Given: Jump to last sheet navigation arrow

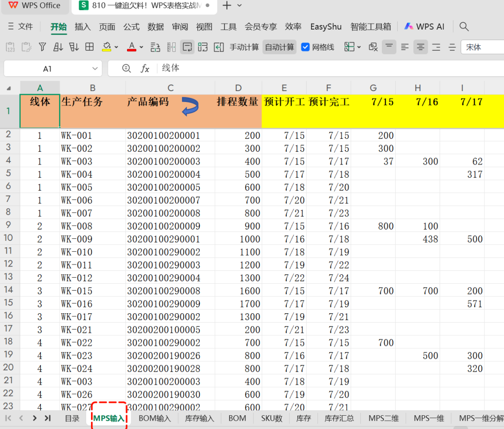Looking at the screenshot, I should 48,418.
